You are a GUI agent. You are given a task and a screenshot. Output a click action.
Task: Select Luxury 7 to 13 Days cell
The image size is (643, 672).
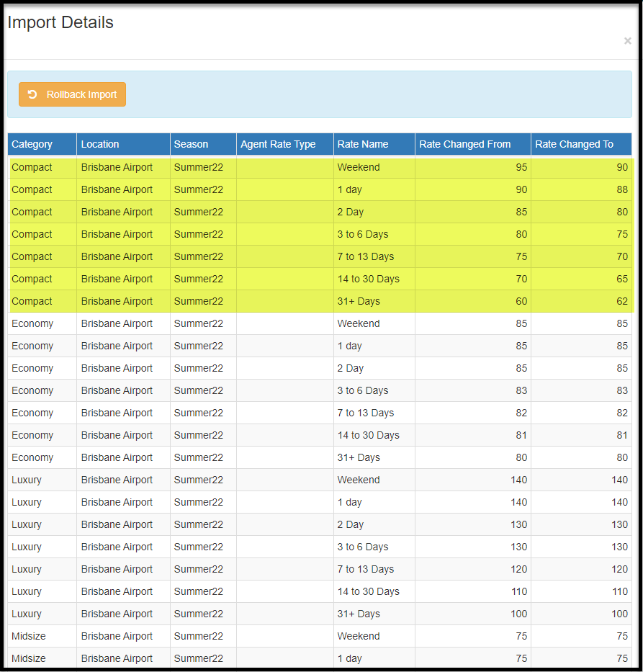coord(374,569)
